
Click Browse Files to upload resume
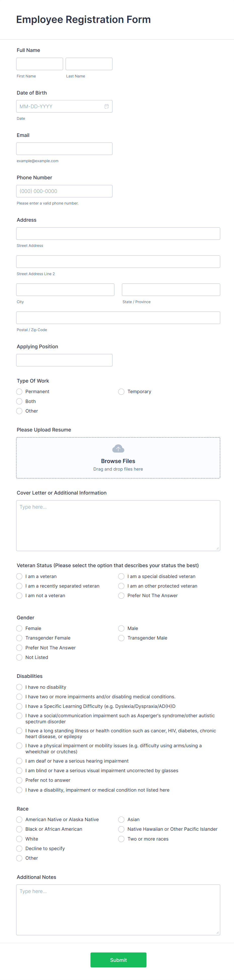point(118,461)
